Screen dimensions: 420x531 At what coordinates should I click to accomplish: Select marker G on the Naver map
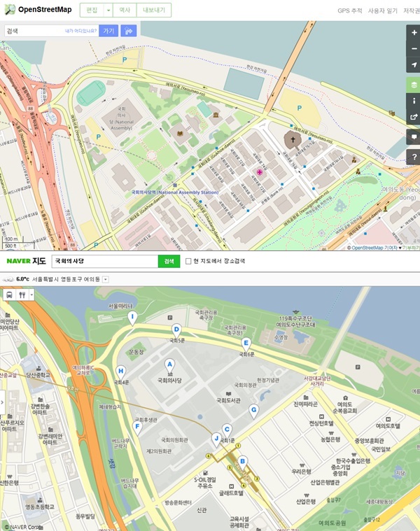pyautogui.click(x=253, y=413)
